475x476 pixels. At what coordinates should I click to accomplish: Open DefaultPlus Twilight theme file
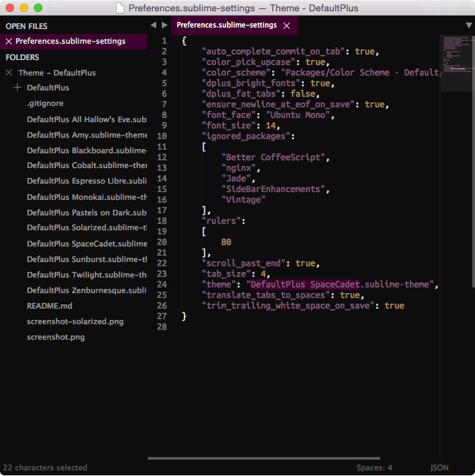[x=87, y=275]
